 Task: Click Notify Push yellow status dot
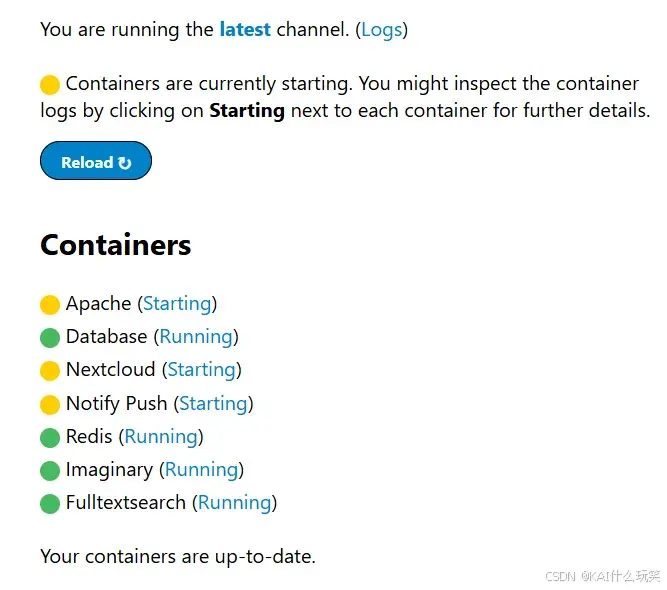pyautogui.click(x=50, y=405)
